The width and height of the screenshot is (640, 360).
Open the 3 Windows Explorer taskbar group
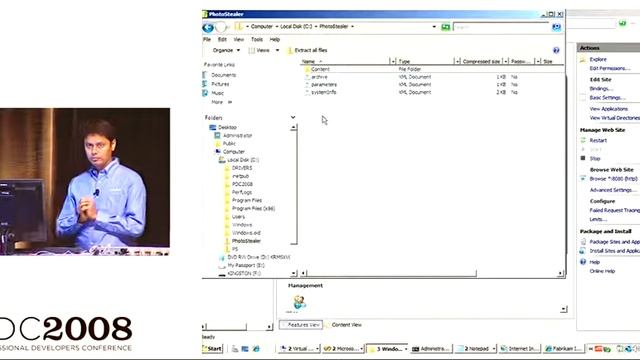(388, 349)
